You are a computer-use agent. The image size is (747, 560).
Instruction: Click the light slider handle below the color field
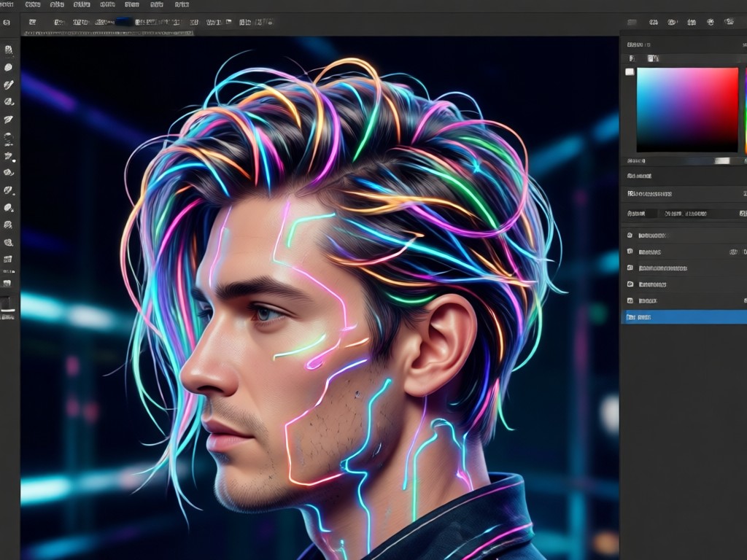[x=722, y=161]
